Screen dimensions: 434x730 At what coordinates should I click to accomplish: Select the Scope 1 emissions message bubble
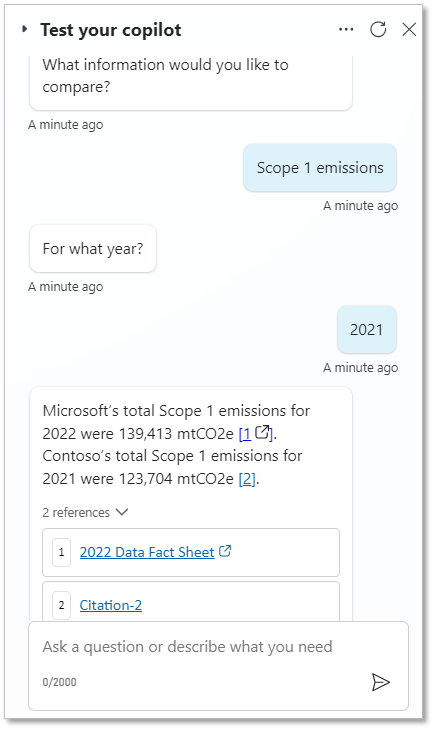(320, 168)
